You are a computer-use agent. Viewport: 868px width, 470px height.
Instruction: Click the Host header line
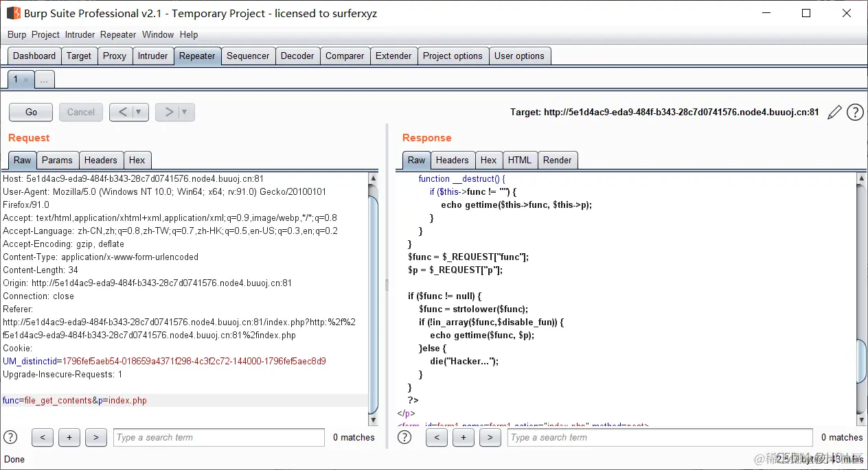(133, 179)
